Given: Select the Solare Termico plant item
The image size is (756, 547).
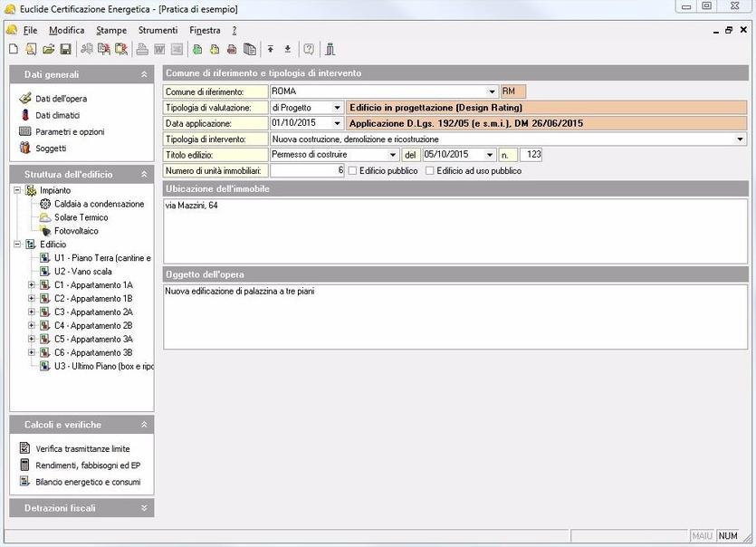Looking at the screenshot, I should [81, 217].
